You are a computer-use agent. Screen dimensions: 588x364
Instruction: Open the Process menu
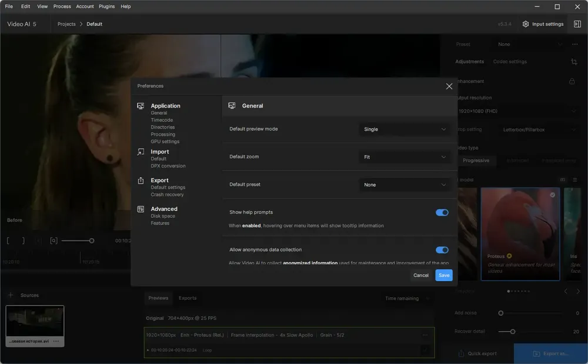62,6
